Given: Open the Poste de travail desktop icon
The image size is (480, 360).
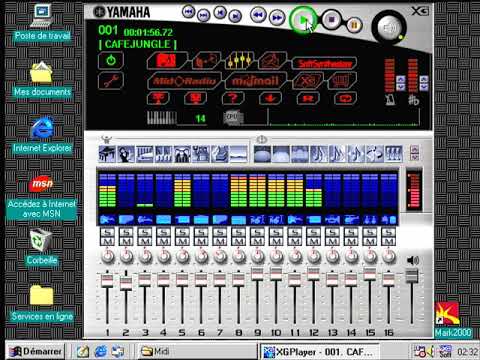Looking at the screenshot, I should (x=42, y=23).
